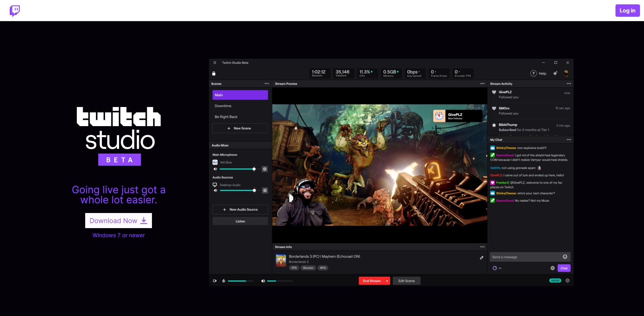644x316 pixels.
Task: Open chat settings gear next to Chat button
Action: pyautogui.click(x=552, y=268)
